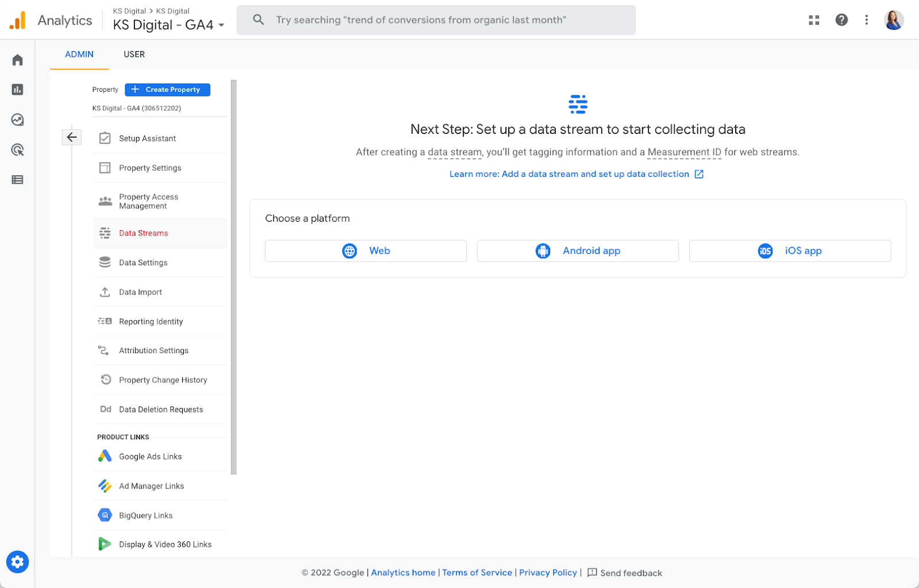Click the Reporting Identity icon
Image resolution: width=919 pixels, height=588 pixels.
[x=105, y=322]
